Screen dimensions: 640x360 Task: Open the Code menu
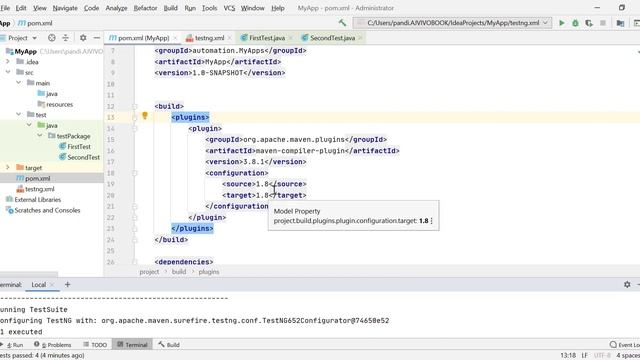point(91,8)
